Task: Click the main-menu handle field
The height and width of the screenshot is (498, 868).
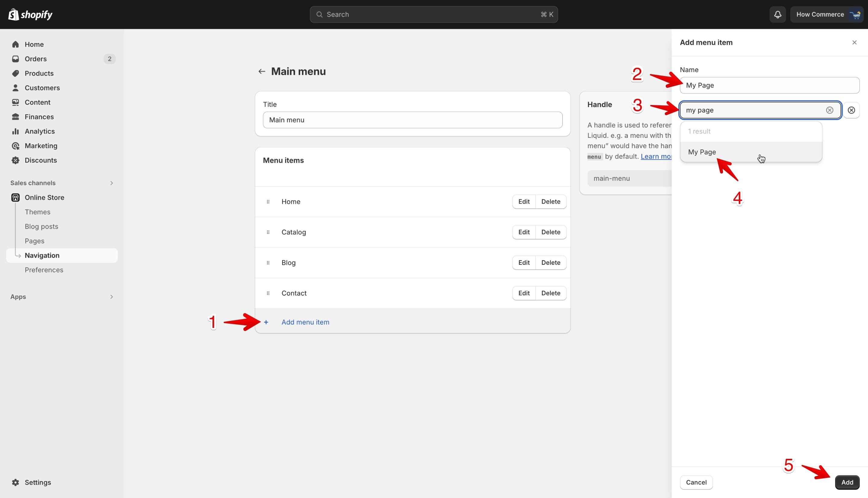Action: coord(630,178)
